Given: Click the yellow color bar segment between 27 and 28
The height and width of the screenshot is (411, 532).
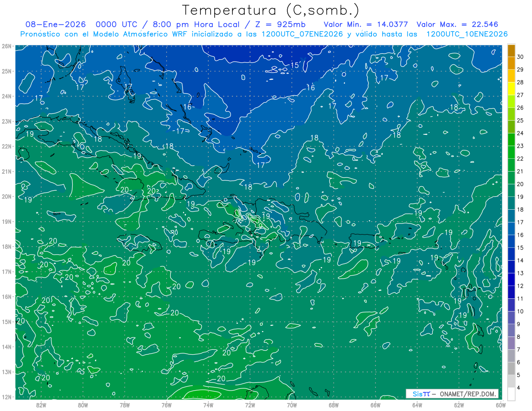Looking at the screenshot, I should coord(511,88).
